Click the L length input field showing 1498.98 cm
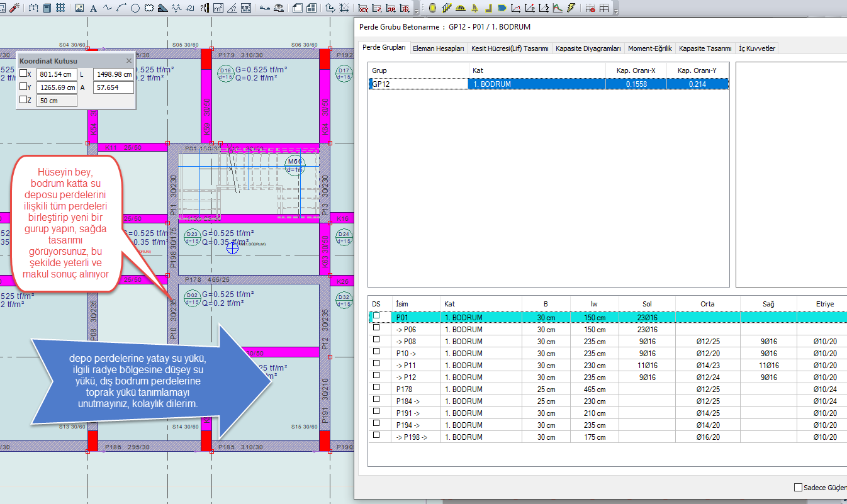Image resolution: width=847 pixels, height=504 pixels. pos(113,74)
